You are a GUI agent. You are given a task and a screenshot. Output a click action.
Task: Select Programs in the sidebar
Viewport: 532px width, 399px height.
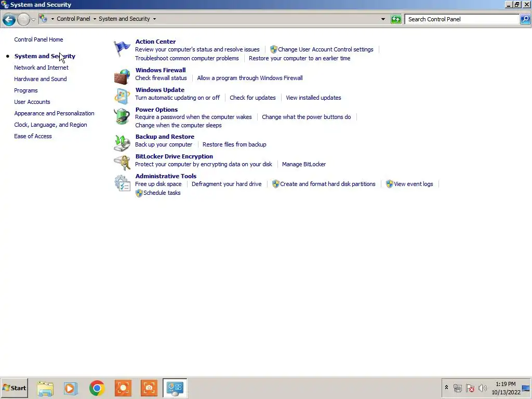coord(26,90)
